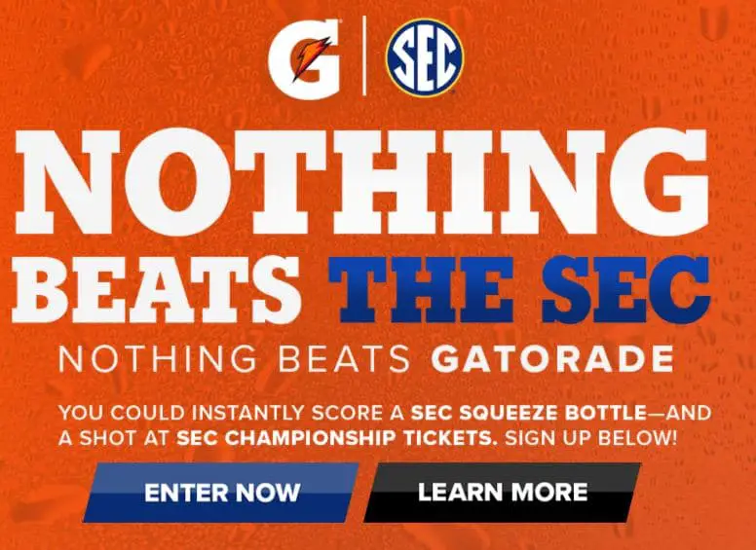This screenshot has width=756, height=550.
Task: Click the Gatorade G logo
Action: click(304, 58)
